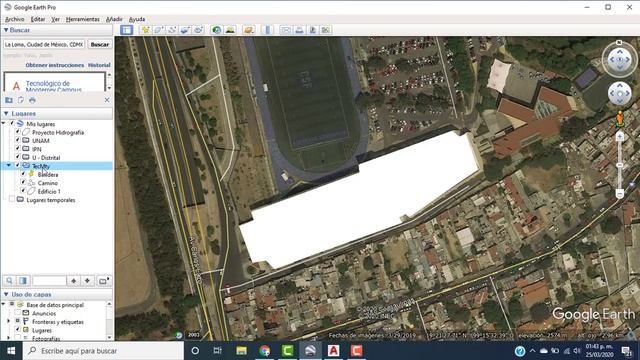Viewport: 640px width, 360px height.
Task: Click zoom in plus on slider
Action: pyautogui.click(x=620, y=136)
